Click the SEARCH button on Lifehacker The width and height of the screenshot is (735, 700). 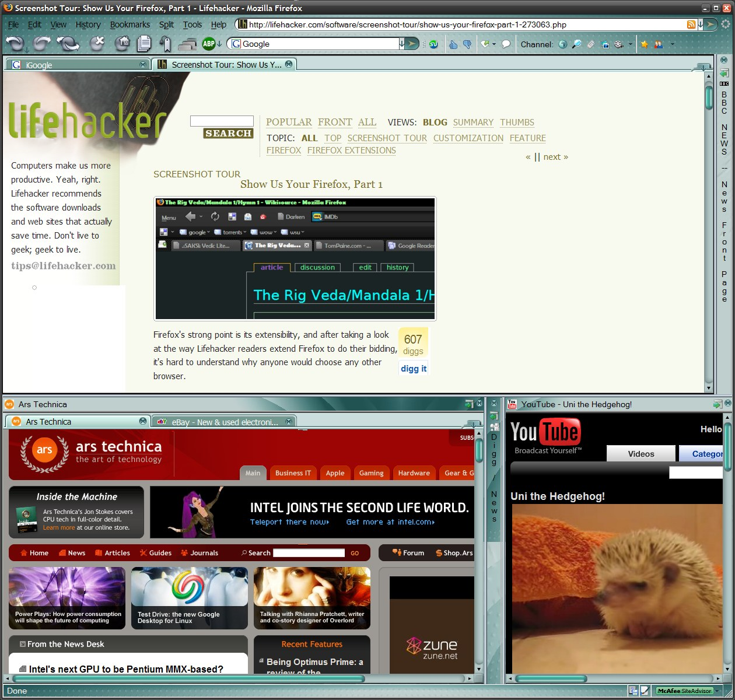[x=228, y=134]
